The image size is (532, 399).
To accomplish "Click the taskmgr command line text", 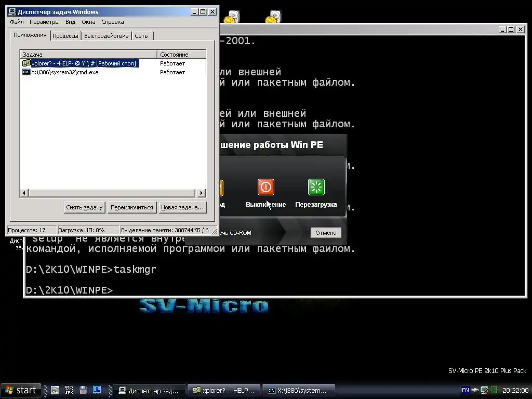I will click(135, 270).
